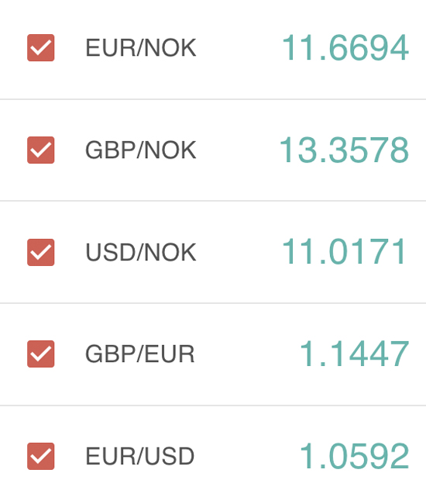Click divider line between EUR/NOK and GBP/NOK
The image size is (426, 504).
213,99
